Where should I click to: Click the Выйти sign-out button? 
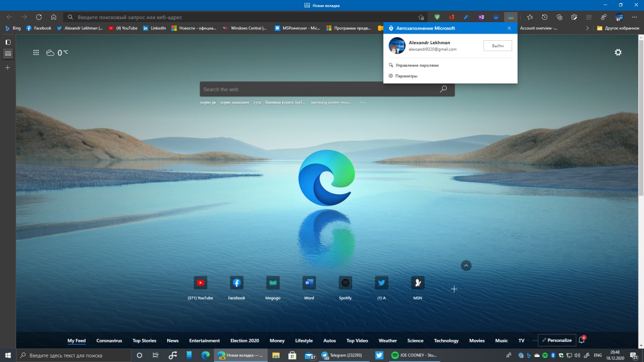(498, 46)
